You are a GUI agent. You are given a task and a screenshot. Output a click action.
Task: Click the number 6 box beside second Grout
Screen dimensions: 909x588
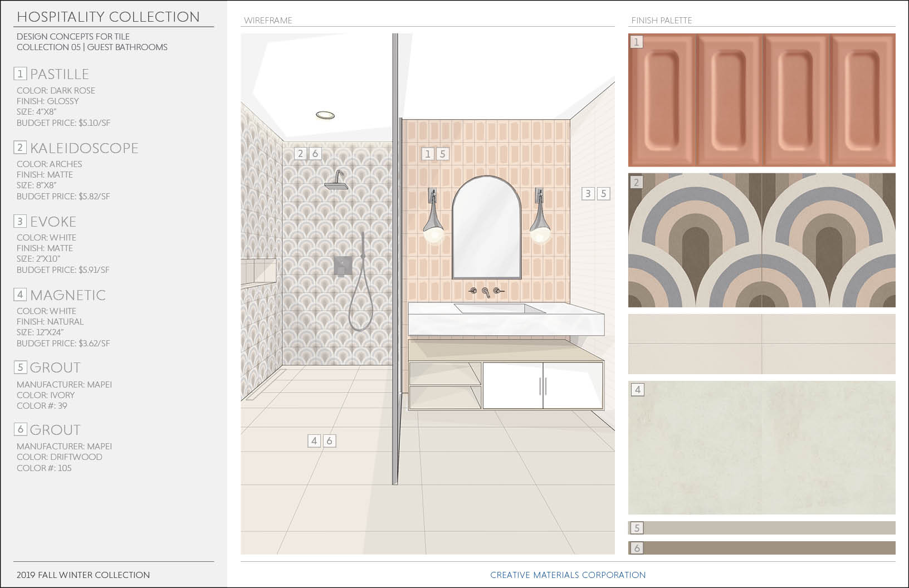point(20,429)
